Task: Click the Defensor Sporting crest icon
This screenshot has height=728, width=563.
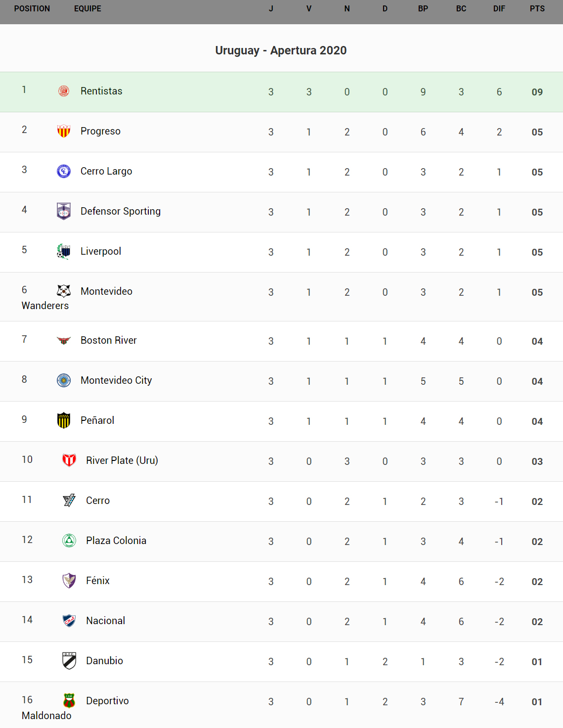Action: click(64, 211)
